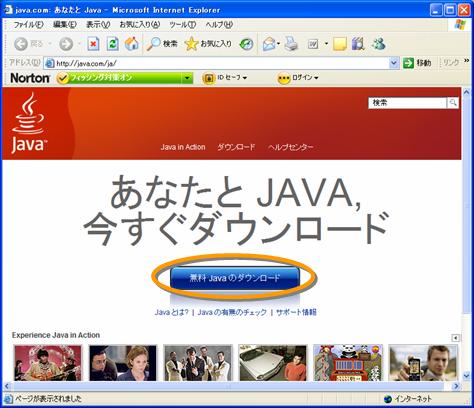Open the Javaとは? link
474x408 pixels.
(171, 312)
